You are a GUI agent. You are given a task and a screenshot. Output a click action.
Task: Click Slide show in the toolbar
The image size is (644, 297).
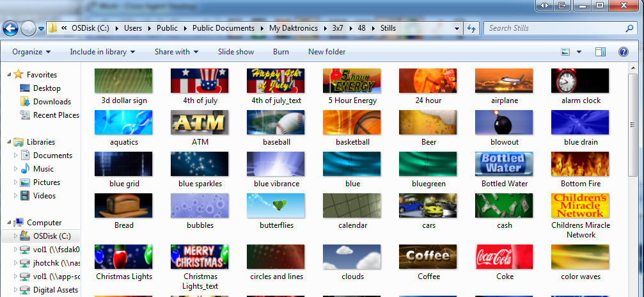tap(235, 52)
